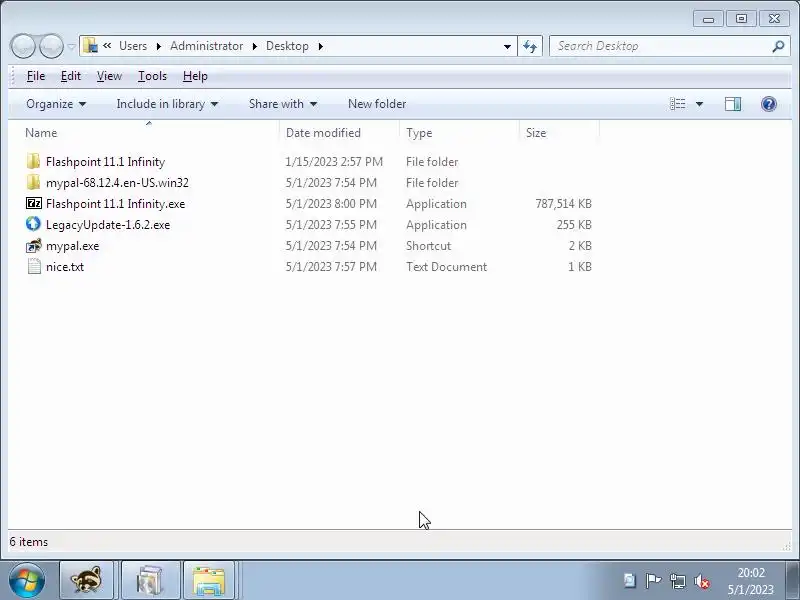Click the 787,514 KB size value
Image resolution: width=800 pixels, height=600 pixels.
point(563,204)
